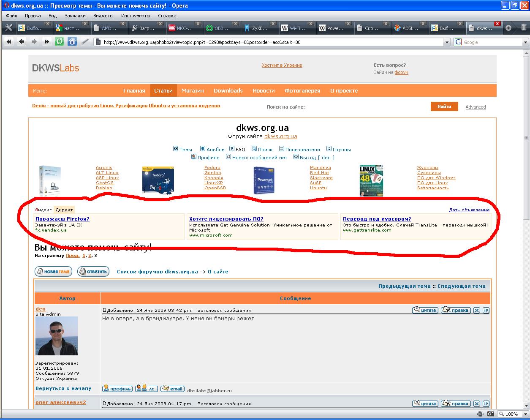
Task: Click the Fast Forward toolbar button
Action: point(47,42)
